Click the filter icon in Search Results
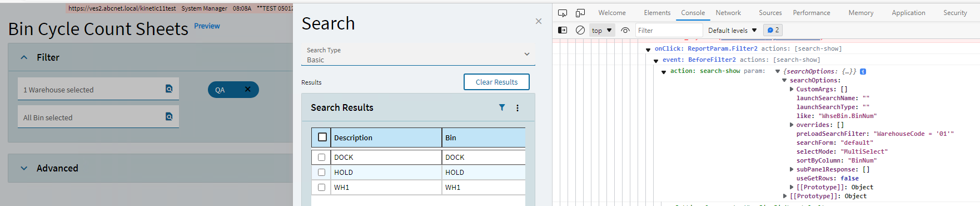The height and width of the screenshot is (206, 980). point(502,107)
